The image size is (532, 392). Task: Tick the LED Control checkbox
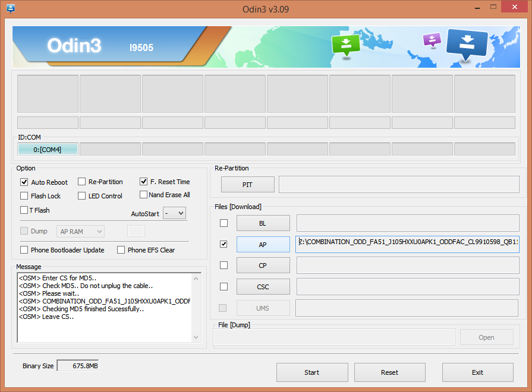coord(82,195)
